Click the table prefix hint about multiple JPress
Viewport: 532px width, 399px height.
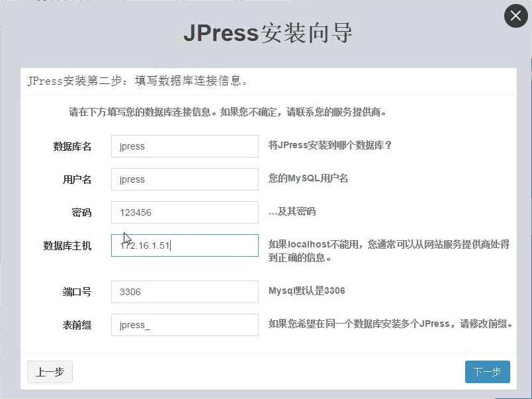click(390, 324)
